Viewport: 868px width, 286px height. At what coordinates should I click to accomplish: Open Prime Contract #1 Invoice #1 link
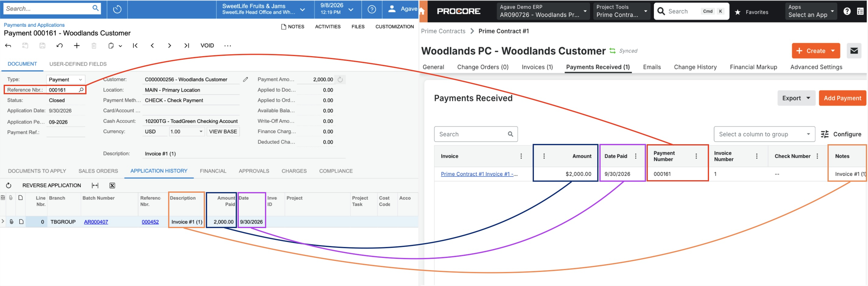point(479,174)
